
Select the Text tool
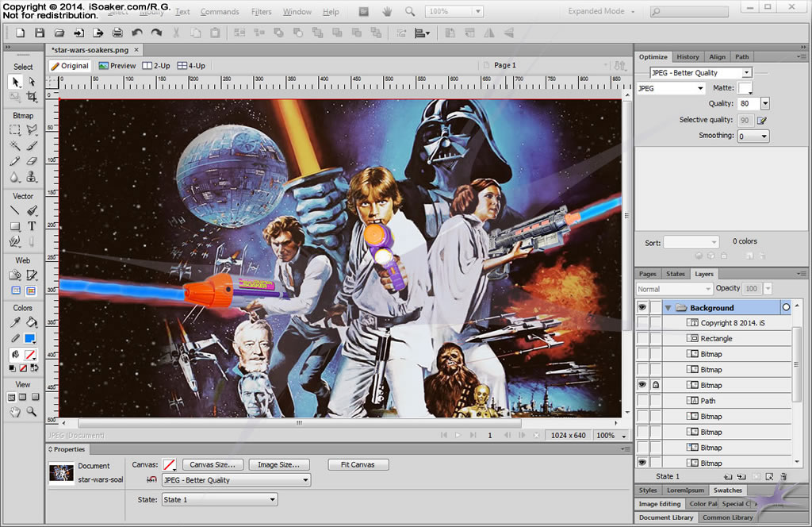[x=32, y=226]
